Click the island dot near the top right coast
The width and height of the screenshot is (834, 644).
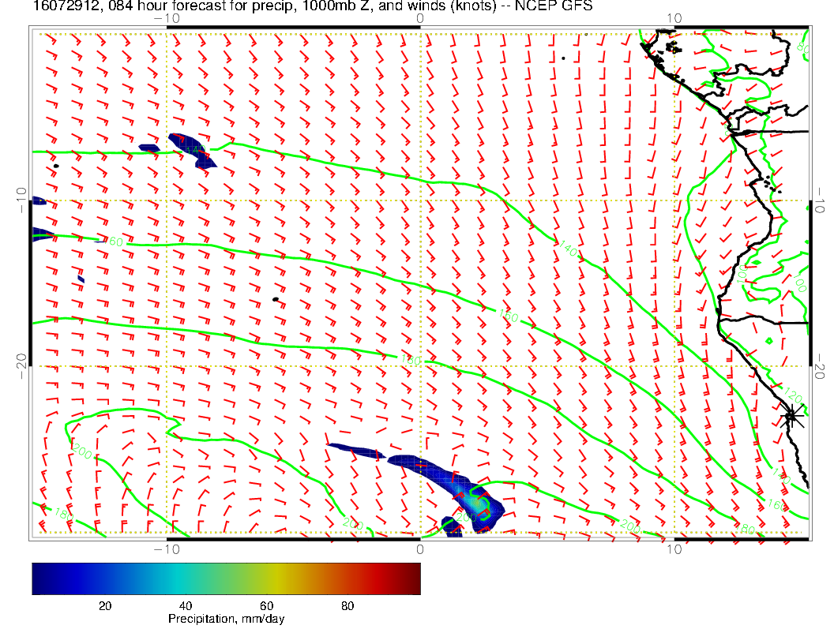(563, 58)
